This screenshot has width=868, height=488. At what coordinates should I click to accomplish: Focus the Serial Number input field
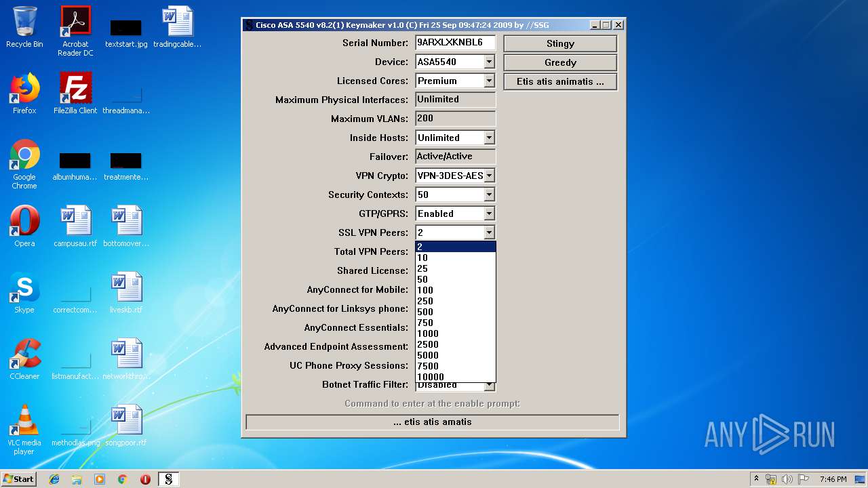(455, 42)
